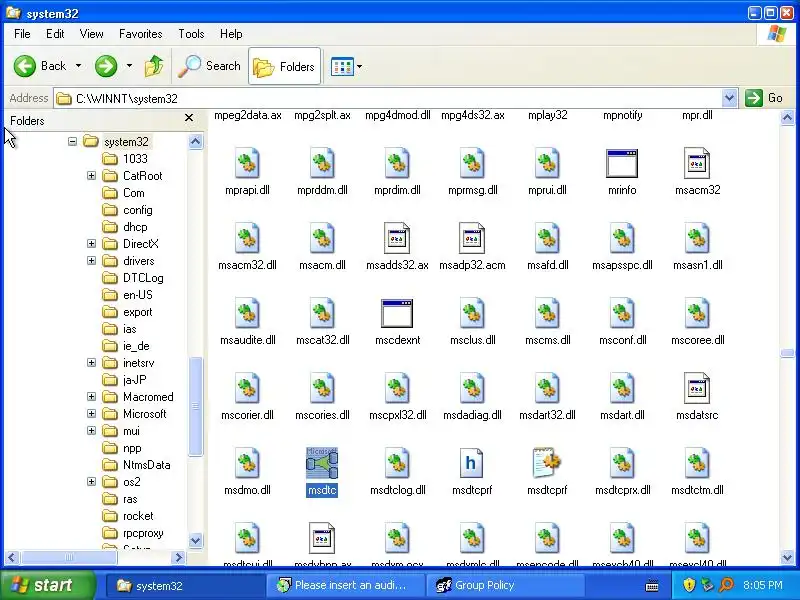Select the msdmo.dll file icon

coord(247,463)
